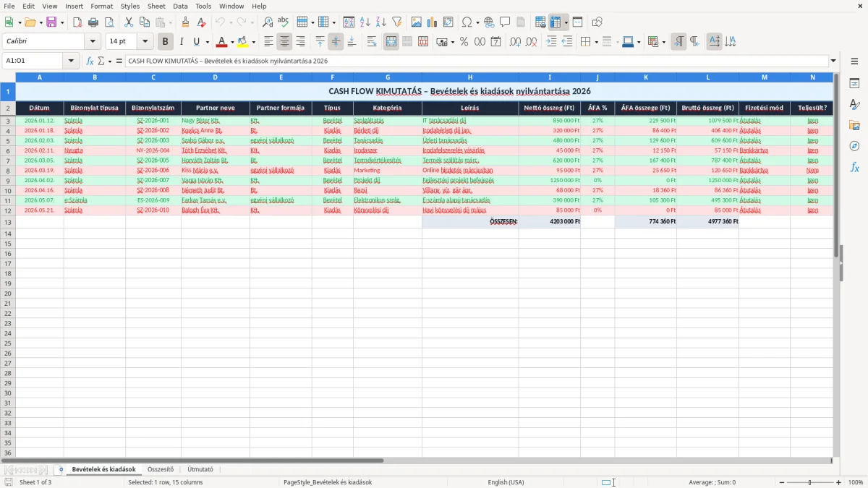Toggle print preview
The image size is (868, 488).
(x=109, y=22)
